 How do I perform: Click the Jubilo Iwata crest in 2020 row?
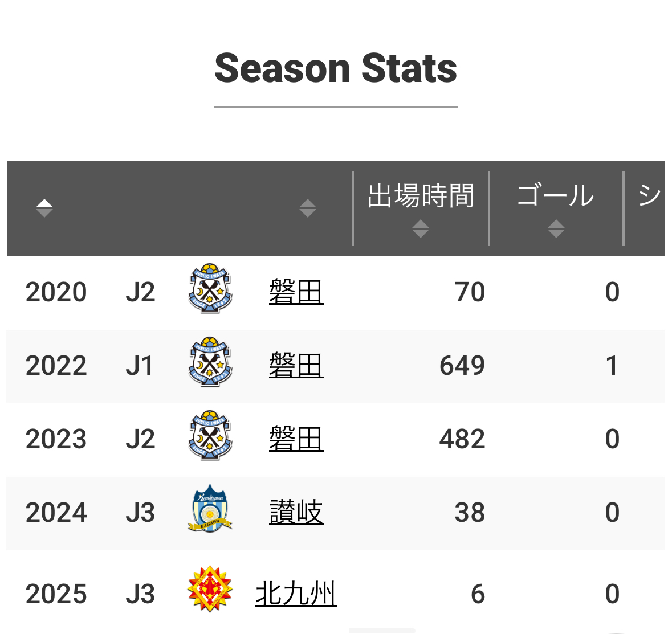click(210, 288)
